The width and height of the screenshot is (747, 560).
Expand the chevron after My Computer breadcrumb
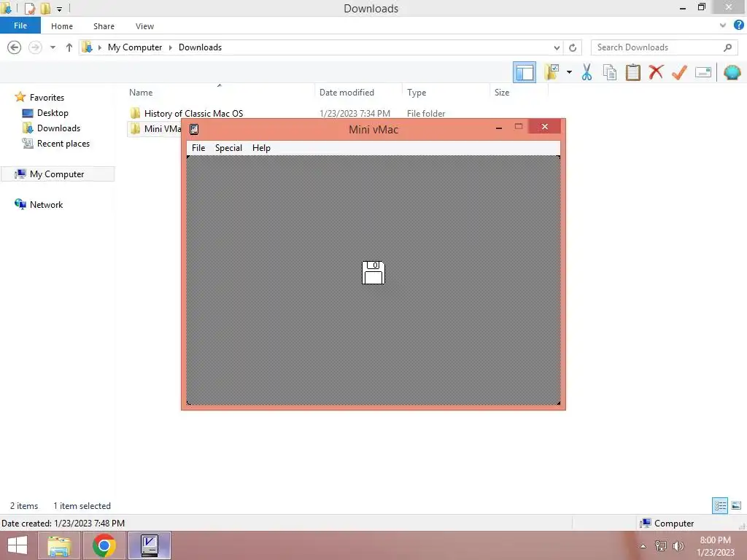[171, 47]
